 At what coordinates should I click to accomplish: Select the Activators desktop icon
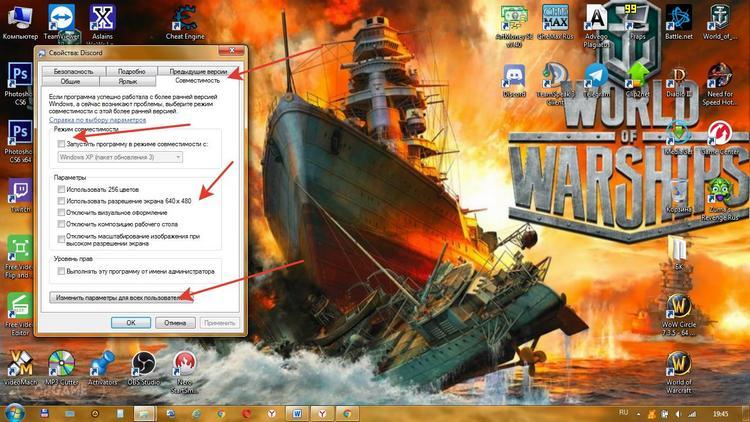pyautogui.click(x=102, y=368)
